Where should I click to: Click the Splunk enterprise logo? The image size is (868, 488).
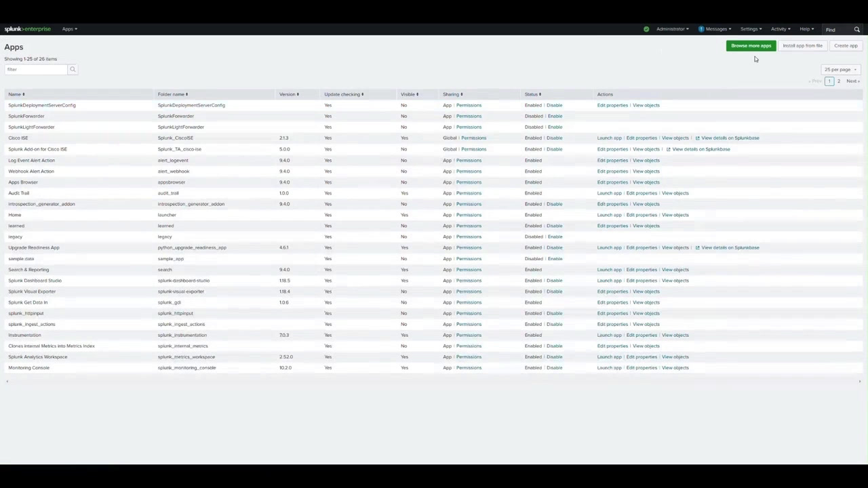point(28,29)
